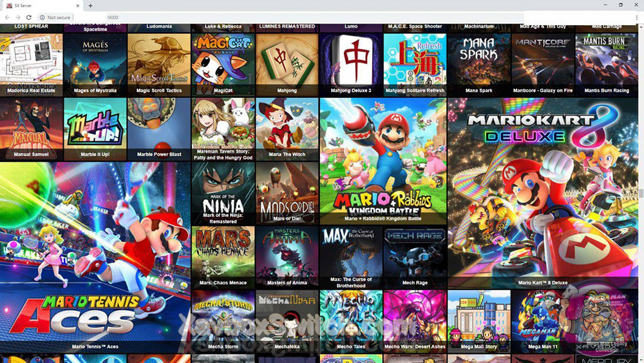The image size is (644, 363).
Task: Select the Mars: Chaos Menace cover
Action: (x=223, y=257)
